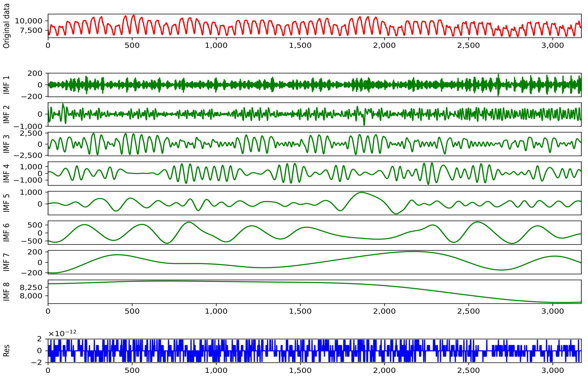This screenshot has width=588, height=378.
Task: Click the 'IMF 6' axis label
Action: [6, 232]
